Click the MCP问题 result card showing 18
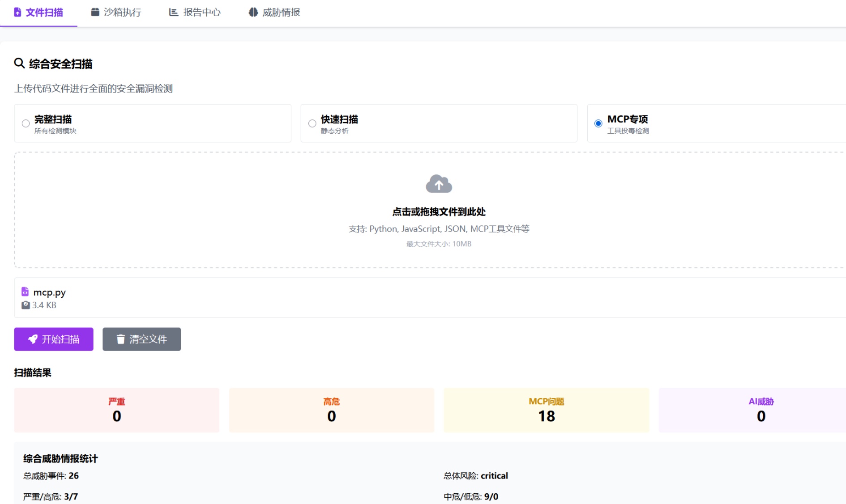 click(x=546, y=410)
